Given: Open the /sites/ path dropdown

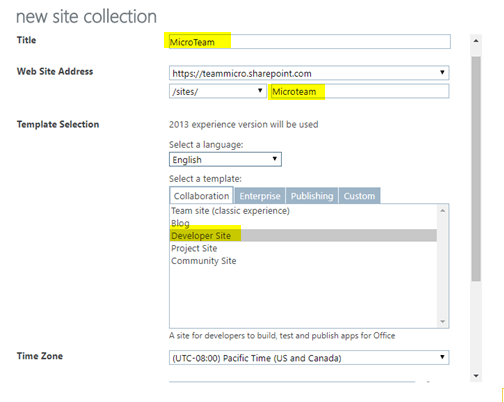Looking at the screenshot, I should point(218,91).
